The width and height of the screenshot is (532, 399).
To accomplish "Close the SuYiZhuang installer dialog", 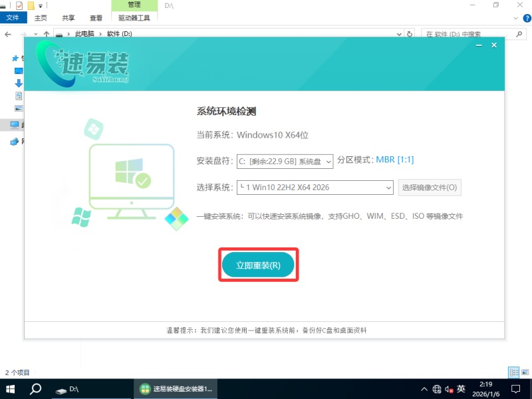I will 494,45.
